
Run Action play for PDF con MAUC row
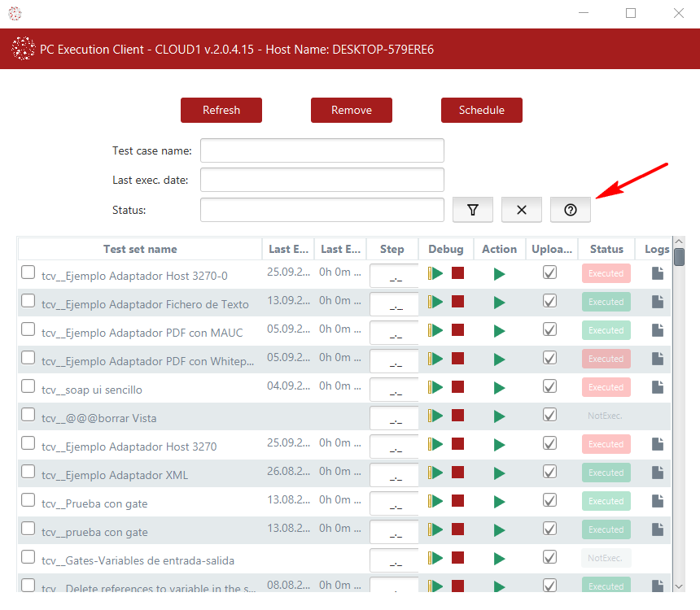(499, 330)
